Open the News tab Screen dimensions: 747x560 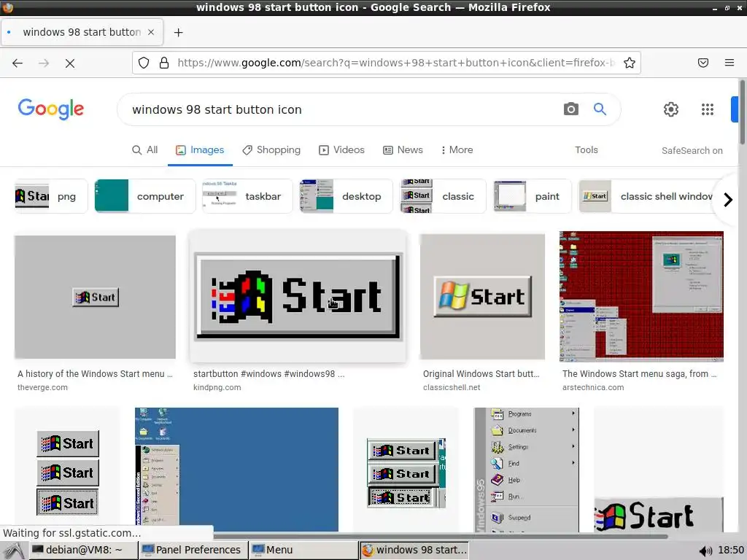(x=403, y=150)
